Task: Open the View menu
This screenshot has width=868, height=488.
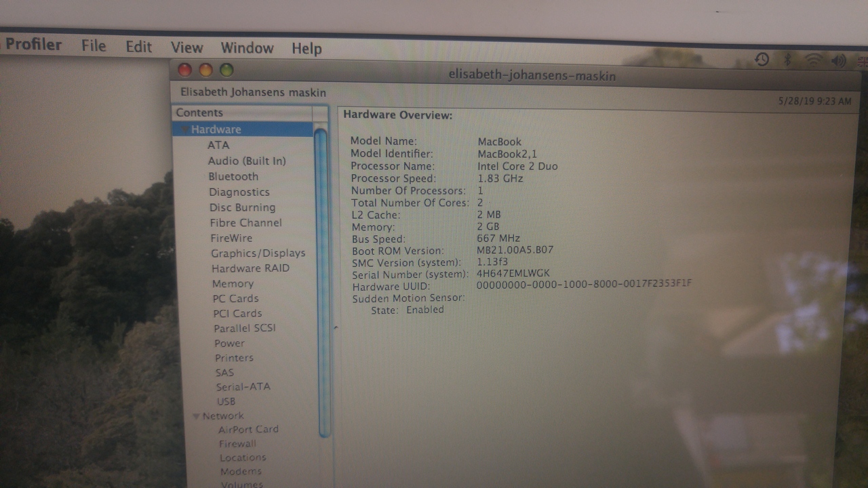Action: click(x=186, y=47)
